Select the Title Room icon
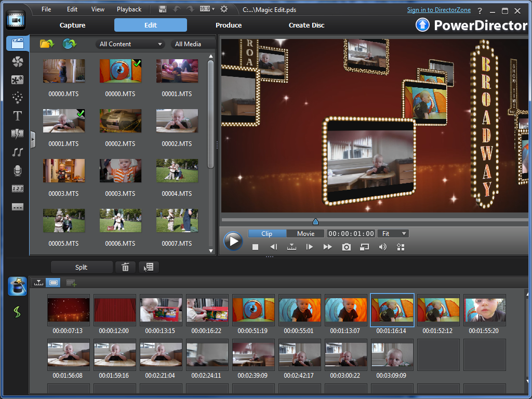Viewport: 532px width, 399px height. tap(17, 116)
